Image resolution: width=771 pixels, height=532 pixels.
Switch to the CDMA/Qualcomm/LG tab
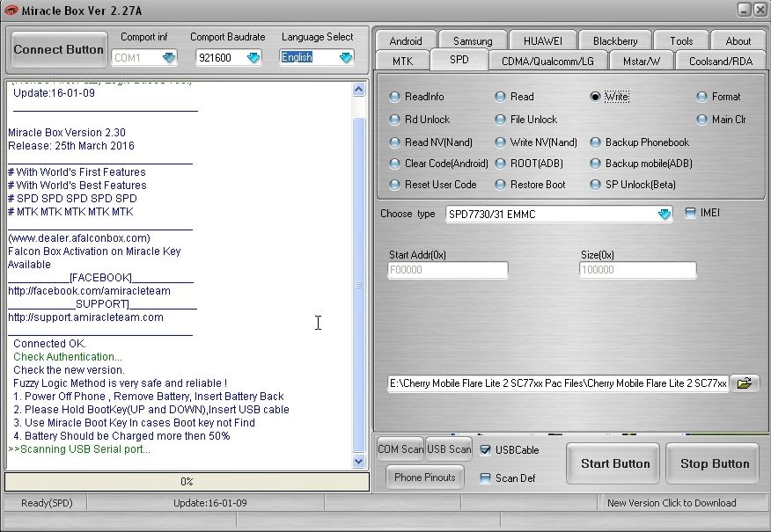coord(547,61)
